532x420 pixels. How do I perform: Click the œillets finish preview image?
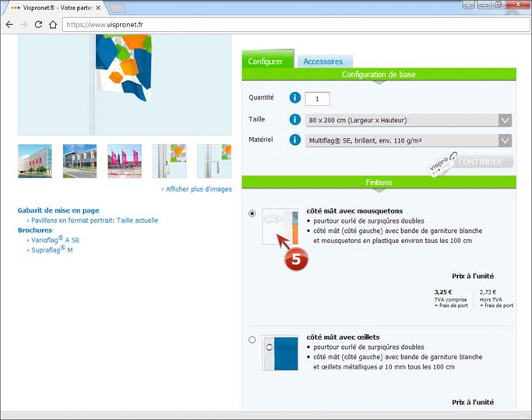pyautogui.click(x=280, y=353)
